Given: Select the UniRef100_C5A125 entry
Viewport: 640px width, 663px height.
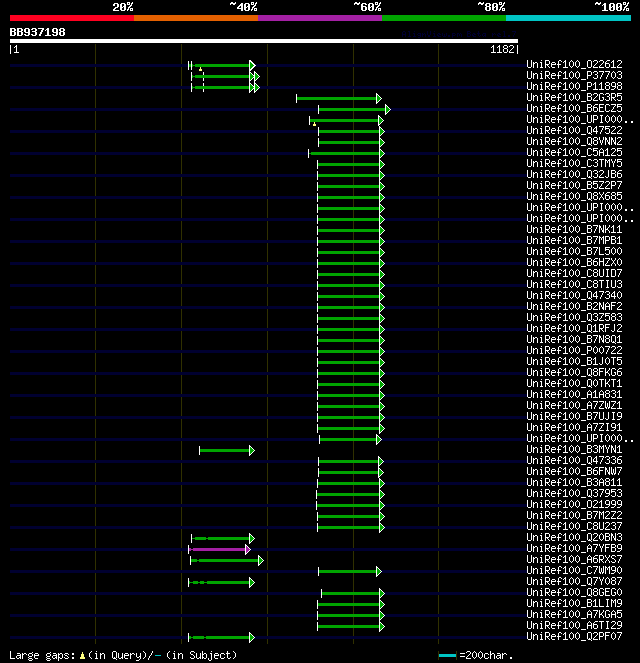Looking at the screenshot, I should click(574, 152).
